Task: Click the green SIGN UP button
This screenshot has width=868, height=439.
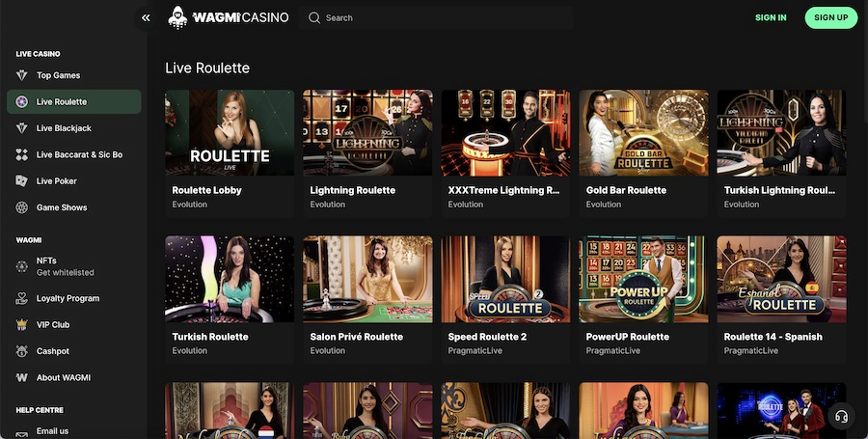Action: coord(831,17)
